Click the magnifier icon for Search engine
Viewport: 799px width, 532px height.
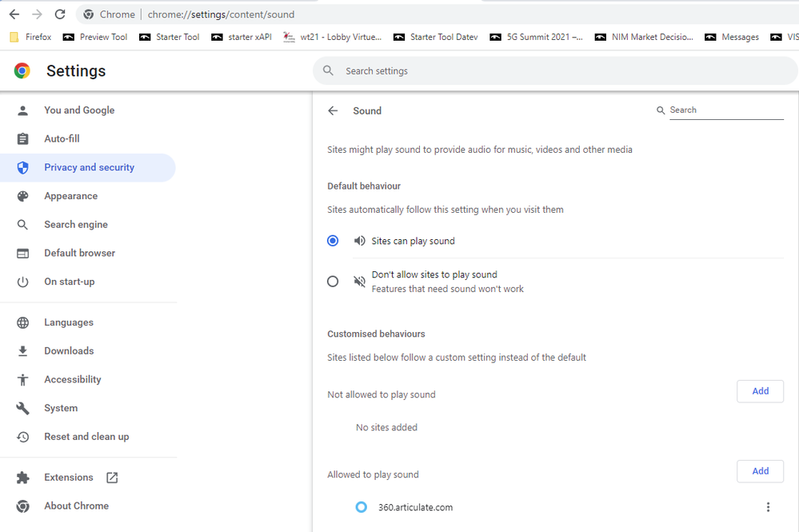[x=23, y=225]
